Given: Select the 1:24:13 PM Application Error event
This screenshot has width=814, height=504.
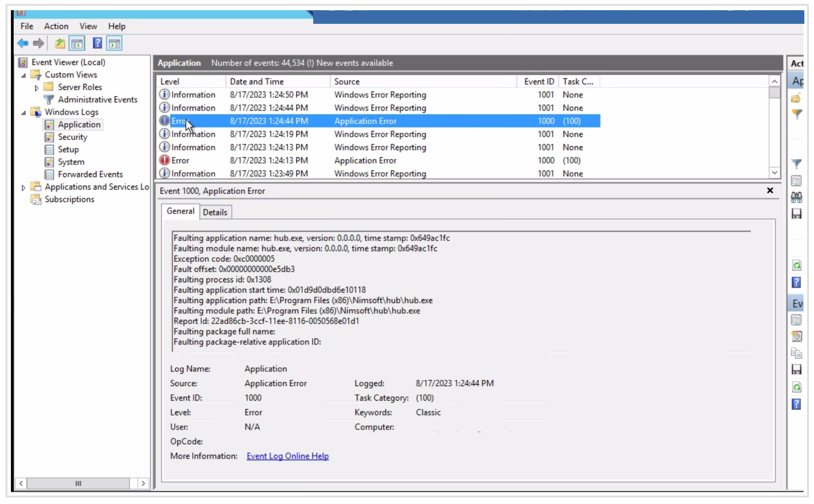Looking at the screenshot, I should (x=365, y=160).
